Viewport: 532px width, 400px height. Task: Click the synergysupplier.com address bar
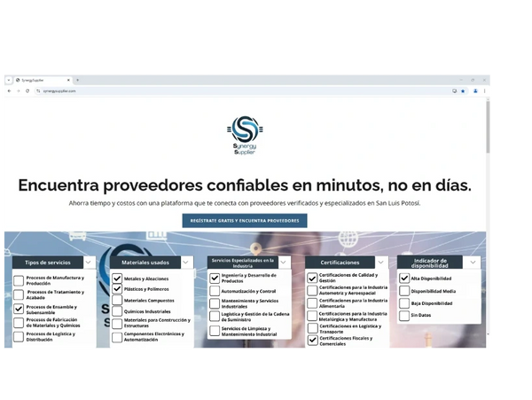pyautogui.click(x=246, y=91)
